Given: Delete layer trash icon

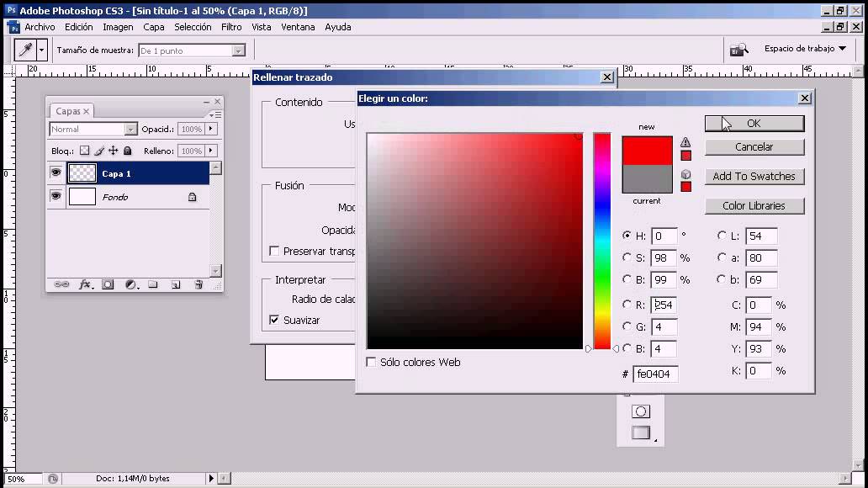Looking at the screenshot, I should pyautogui.click(x=198, y=284).
